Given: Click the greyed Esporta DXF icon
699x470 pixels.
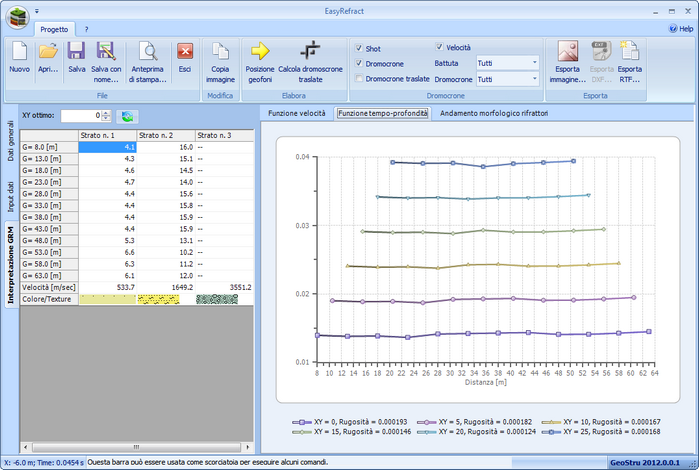Looking at the screenshot, I should (x=601, y=51).
